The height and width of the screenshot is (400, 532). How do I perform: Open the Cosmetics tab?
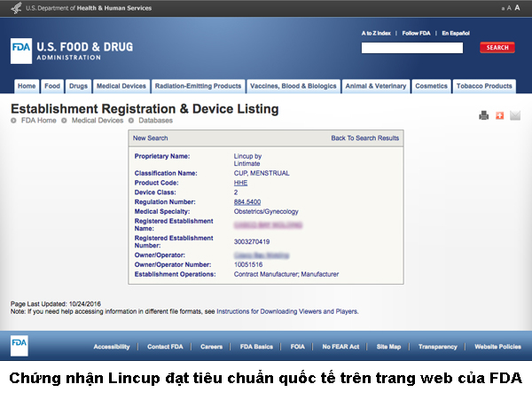[431, 86]
